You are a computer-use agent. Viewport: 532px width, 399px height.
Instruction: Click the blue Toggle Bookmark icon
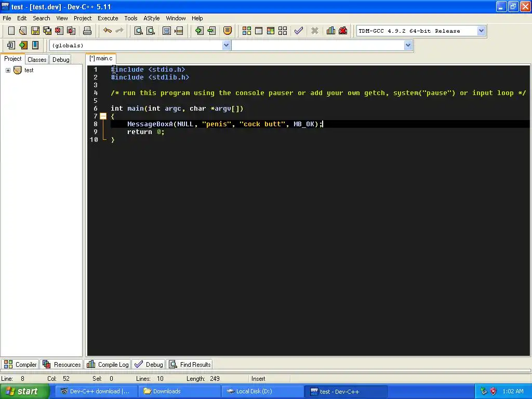[x=35, y=45]
